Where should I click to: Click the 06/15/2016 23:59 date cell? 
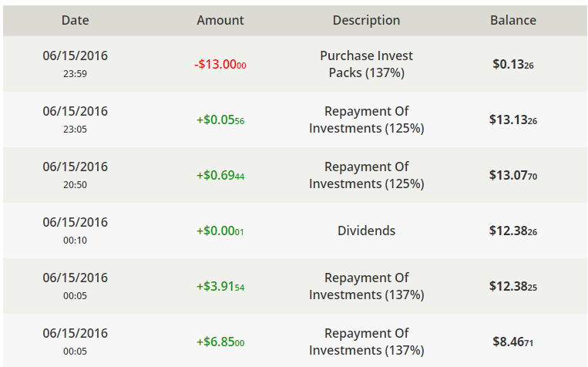pyautogui.click(x=76, y=64)
